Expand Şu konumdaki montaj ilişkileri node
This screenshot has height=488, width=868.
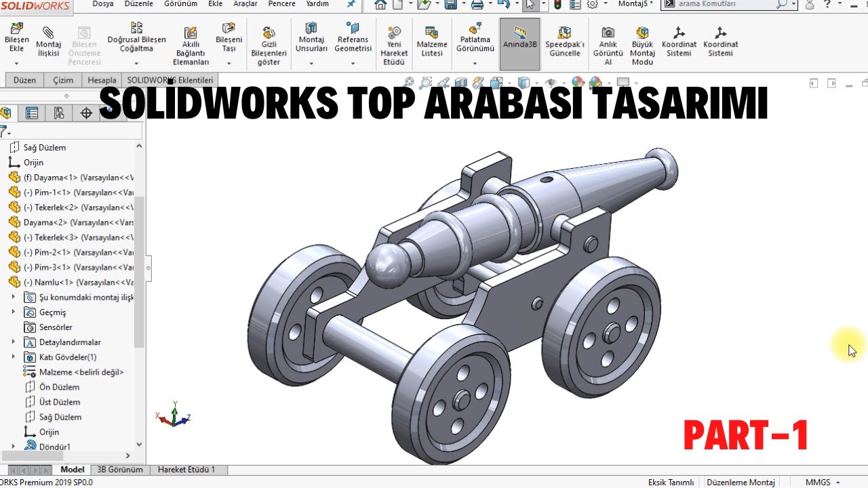point(13,297)
